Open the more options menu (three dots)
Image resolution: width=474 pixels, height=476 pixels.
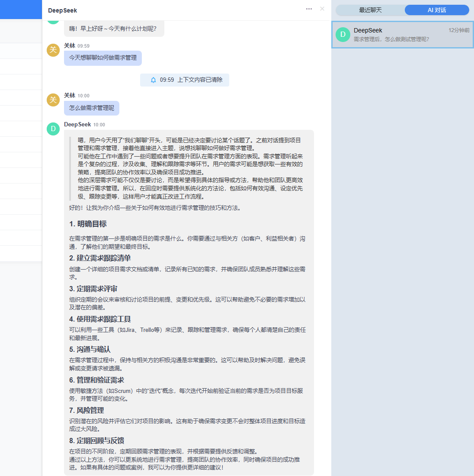tap(309, 9)
